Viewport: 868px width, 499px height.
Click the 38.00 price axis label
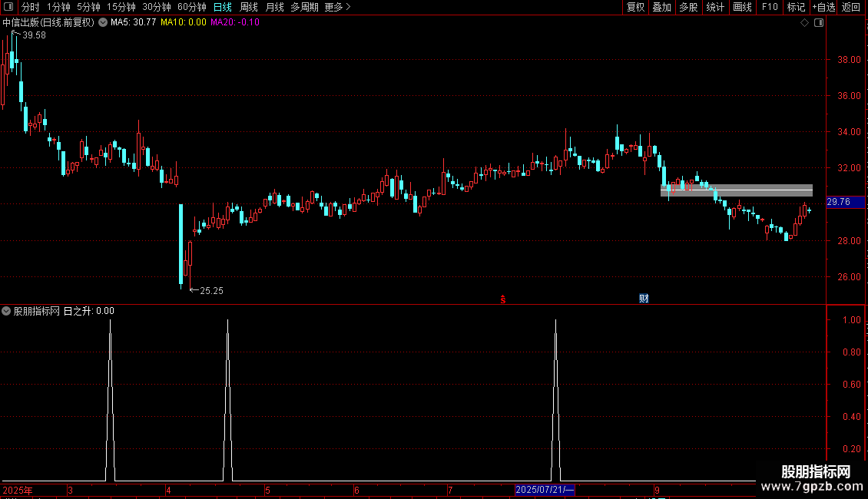click(849, 60)
